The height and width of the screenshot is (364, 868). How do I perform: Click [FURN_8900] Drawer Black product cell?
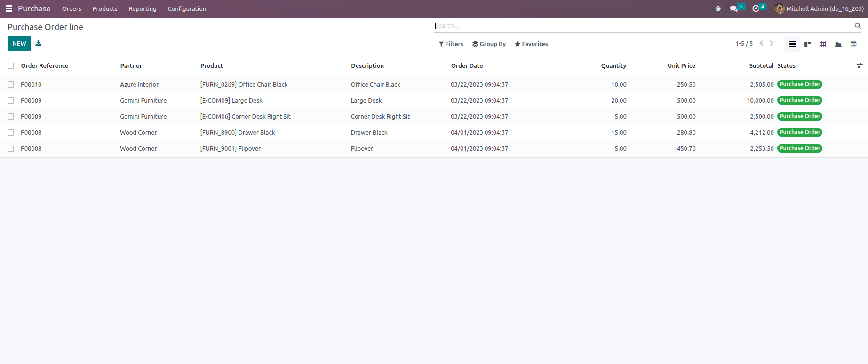coord(238,133)
